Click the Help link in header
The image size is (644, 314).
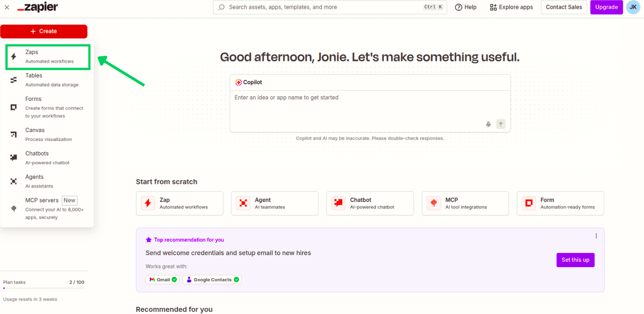tap(466, 7)
